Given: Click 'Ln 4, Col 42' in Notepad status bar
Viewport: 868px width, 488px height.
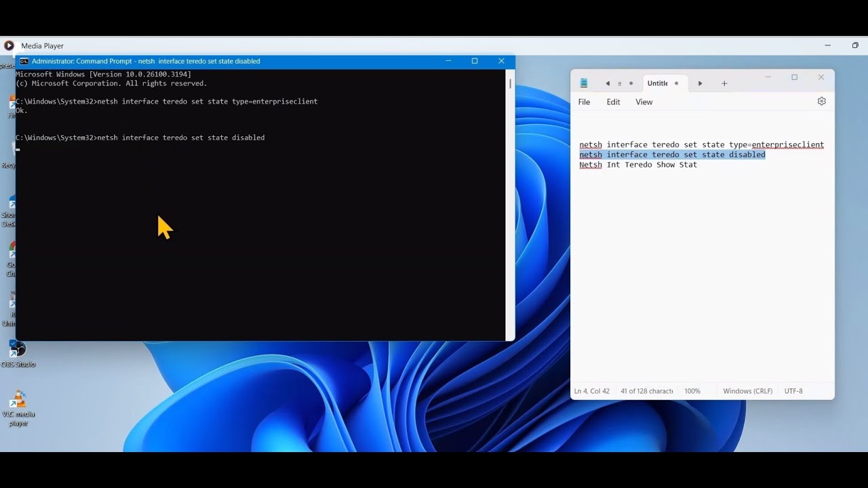Looking at the screenshot, I should [591, 391].
